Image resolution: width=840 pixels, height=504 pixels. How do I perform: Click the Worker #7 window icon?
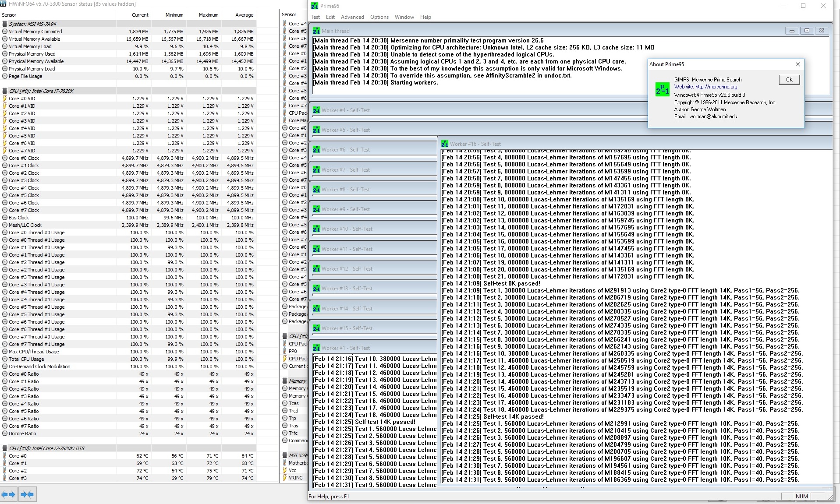coord(316,170)
